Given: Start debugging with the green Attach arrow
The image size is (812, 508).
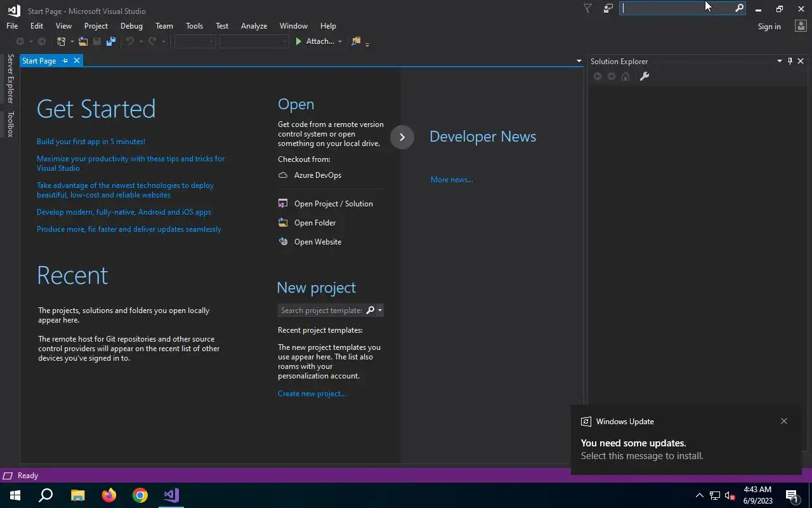Looking at the screenshot, I should point(299,41).
